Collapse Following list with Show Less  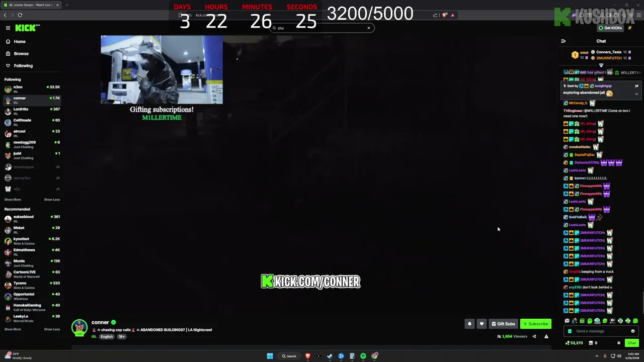[x=52, y=200]
